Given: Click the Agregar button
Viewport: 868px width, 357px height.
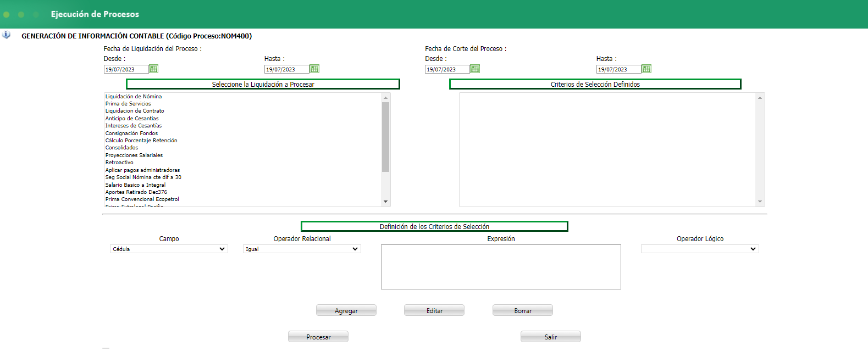Looking at the screenshot, I should [x=346, y=310].
